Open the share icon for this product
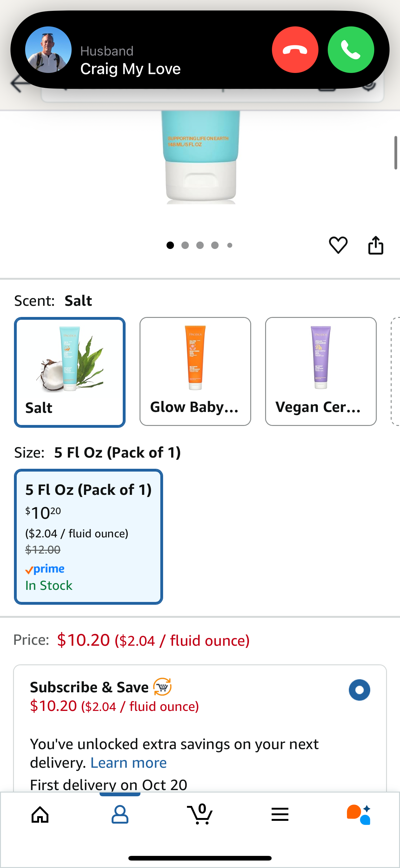The image size is (400, 868). point(376,245)
